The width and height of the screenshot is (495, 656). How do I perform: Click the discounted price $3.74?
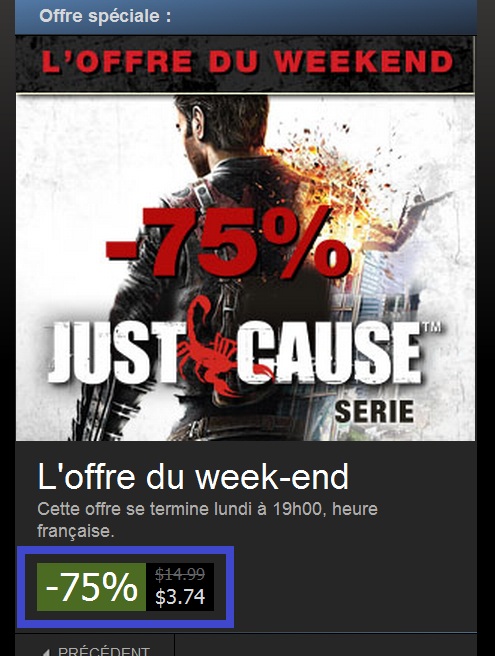coord(180,597)
